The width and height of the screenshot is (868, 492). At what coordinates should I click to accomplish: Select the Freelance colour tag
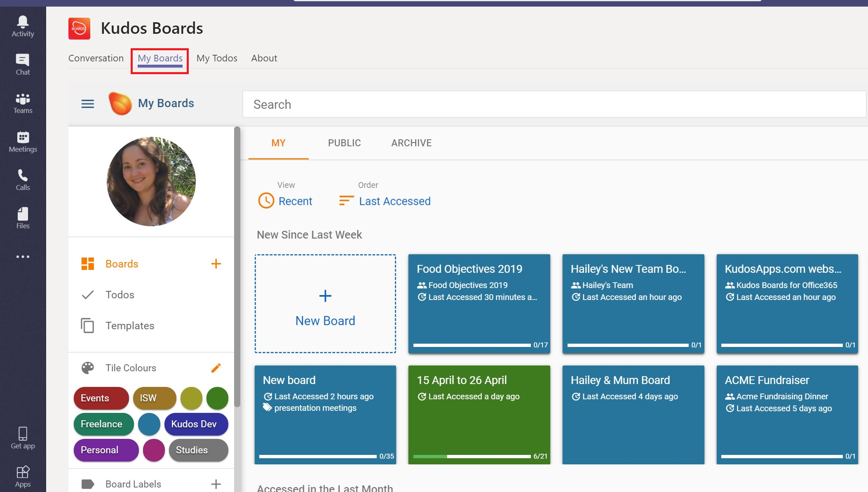(104, 424)
